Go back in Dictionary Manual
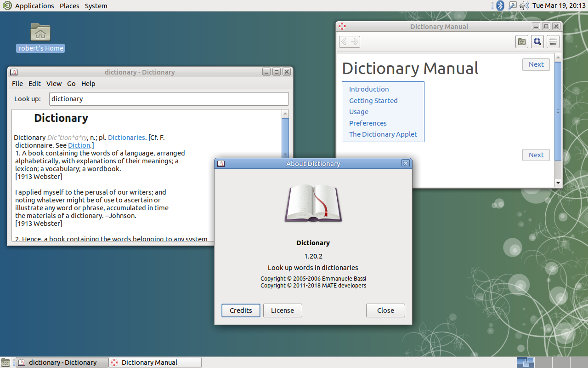The width and height of the screenshot is (588, 368). 345,42
